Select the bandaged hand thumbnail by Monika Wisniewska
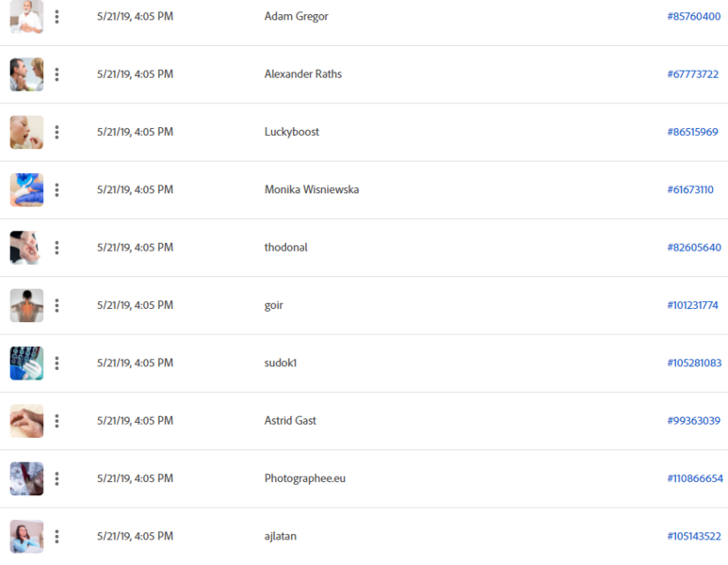Image resolution: width=728 pixels, height=565 pixels. (x=27, y=190)
